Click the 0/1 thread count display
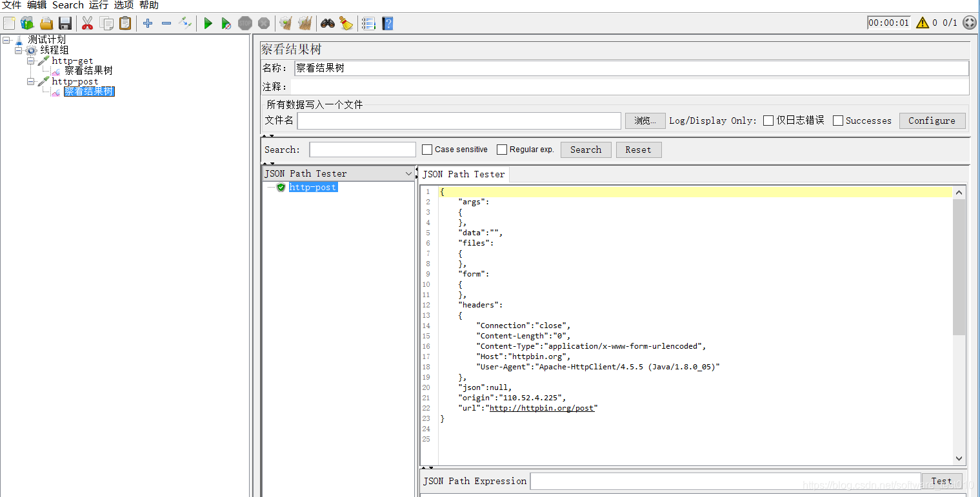The image size is (980, 497). [x=950, y=23]
